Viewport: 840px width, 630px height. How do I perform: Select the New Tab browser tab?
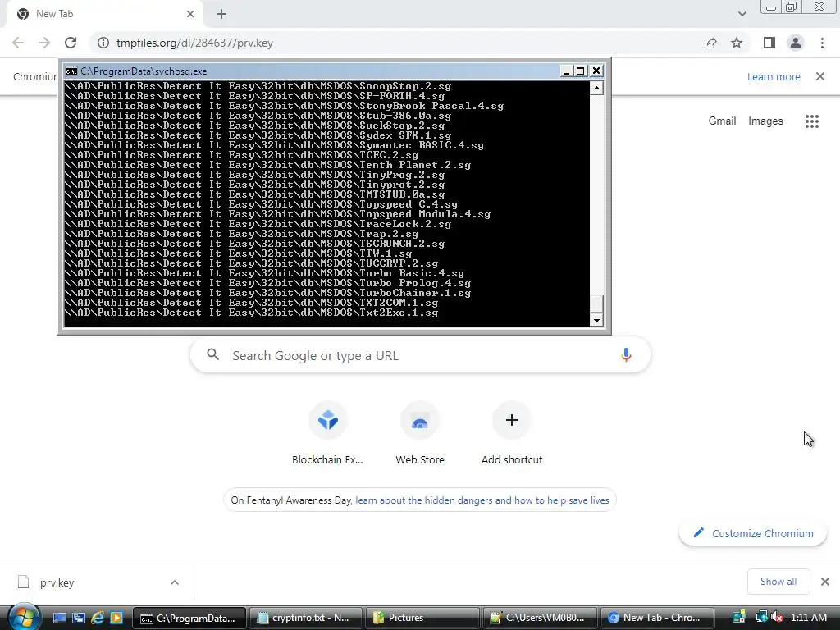(104, 15)
